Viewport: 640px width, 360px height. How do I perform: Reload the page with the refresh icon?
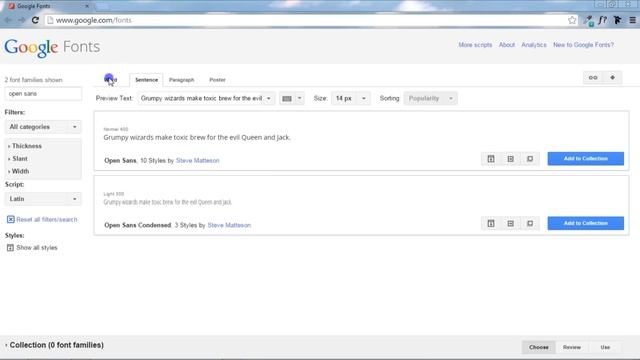click(35, 20)
